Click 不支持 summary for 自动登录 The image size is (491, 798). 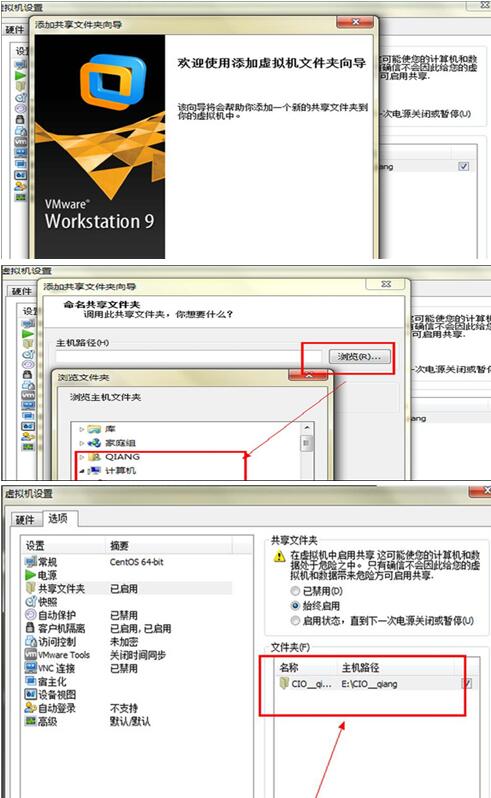(124, 707)
